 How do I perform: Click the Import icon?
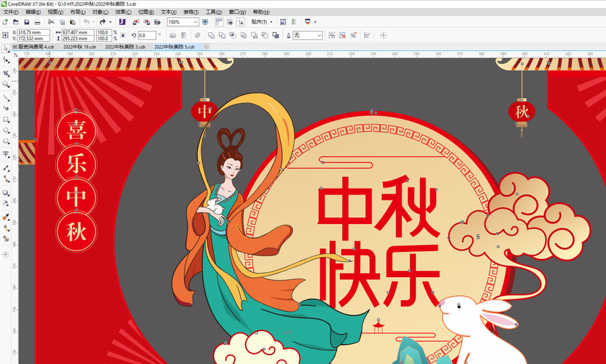tap(136, 22)
